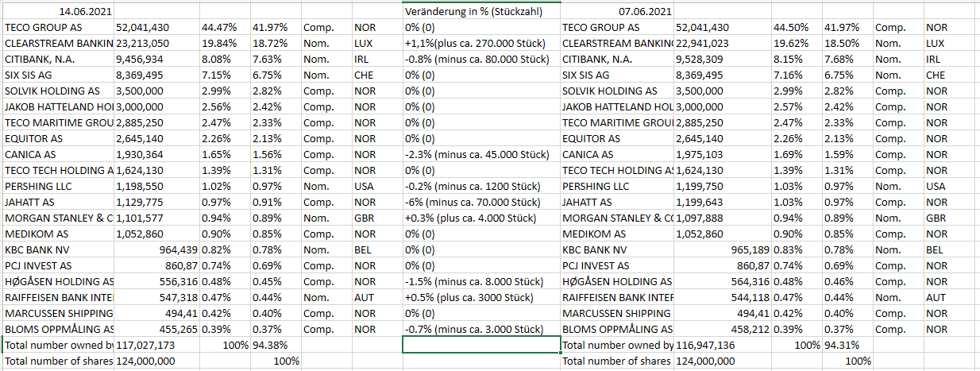Select TECO GROUP AS in the 07.06.2021 table
980x371 pixels.
point(617,27)
